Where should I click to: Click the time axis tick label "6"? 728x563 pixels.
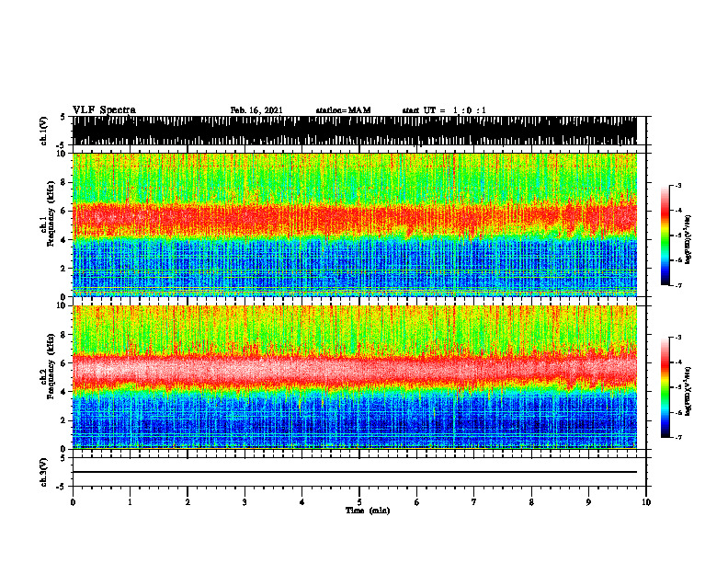pyautogui.click(x=417, y=502)
